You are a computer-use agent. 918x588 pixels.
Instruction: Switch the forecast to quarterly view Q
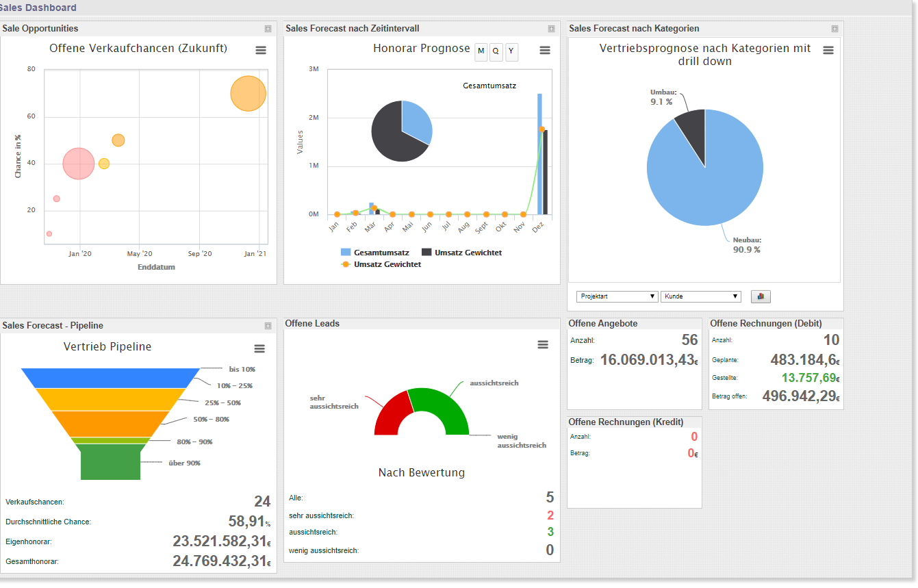click(496, 52)
